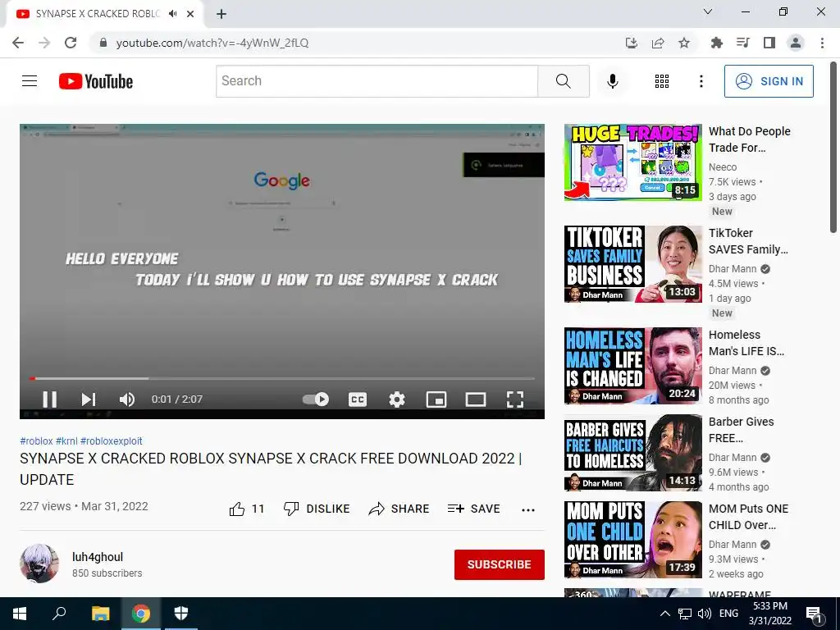
Task: Click the DISLIKE button
Action: (x=317, y=509)
